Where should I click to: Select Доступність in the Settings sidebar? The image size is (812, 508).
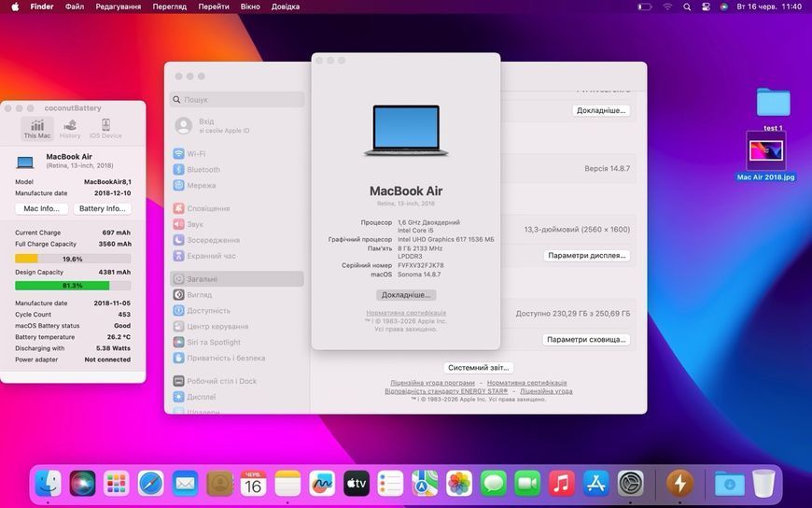pyautogui.click(x=237, y=311)
